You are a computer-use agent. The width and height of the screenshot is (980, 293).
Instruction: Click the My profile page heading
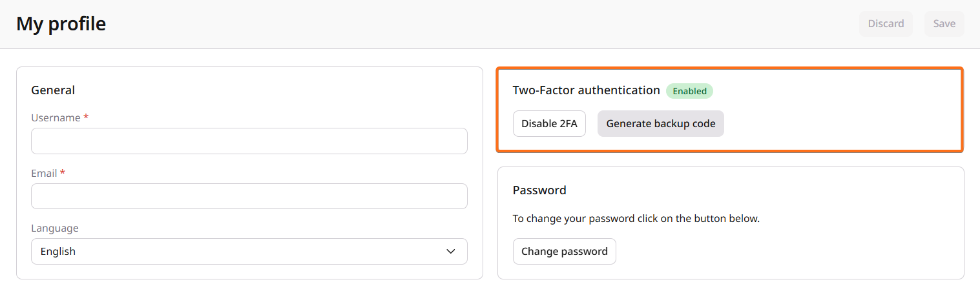61,24
